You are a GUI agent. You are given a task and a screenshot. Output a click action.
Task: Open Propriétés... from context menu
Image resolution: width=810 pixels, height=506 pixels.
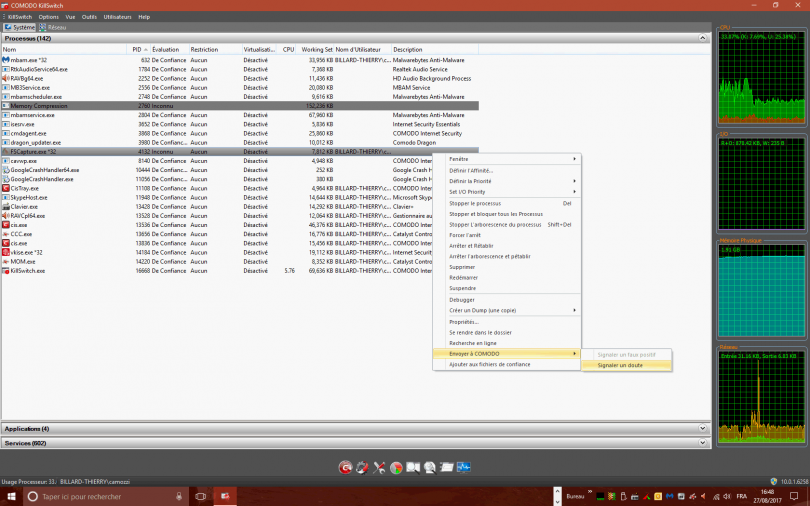pos(507,322)
